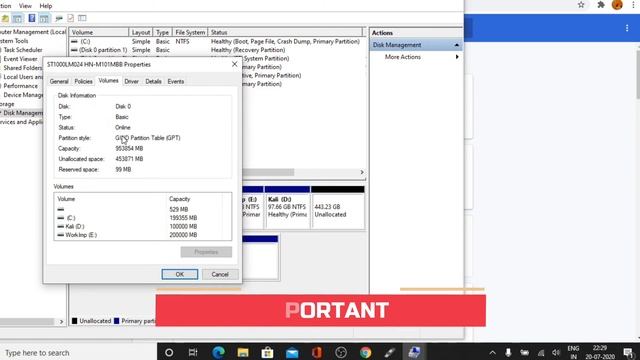640x360 pixels.
Task: Click the volume list horizontal scrollbar right arrow
Action: tap(362, 172)
